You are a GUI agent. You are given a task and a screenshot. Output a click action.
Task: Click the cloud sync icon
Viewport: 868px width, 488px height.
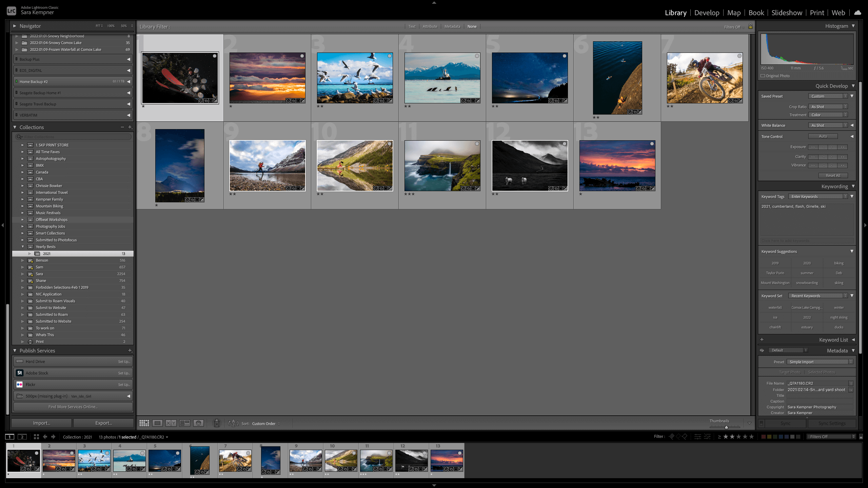858,13
